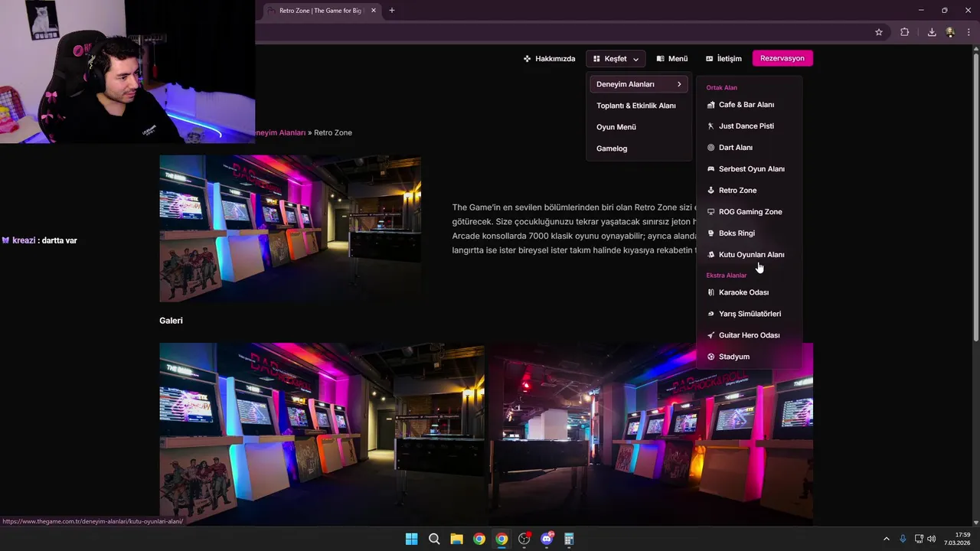This screenshot has width=980, height=551.
Task: Click the Guitar Hero Odası icon
Action: [x=710, y=335]
